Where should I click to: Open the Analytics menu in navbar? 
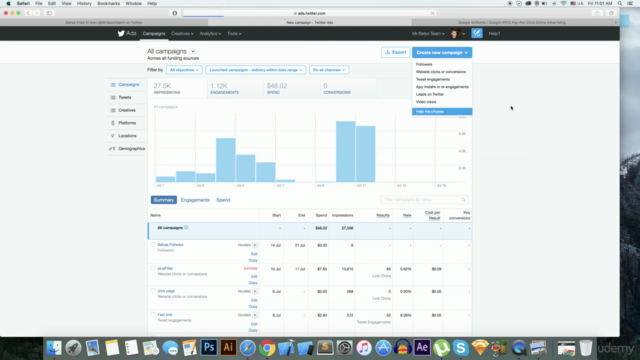(210, 33)
